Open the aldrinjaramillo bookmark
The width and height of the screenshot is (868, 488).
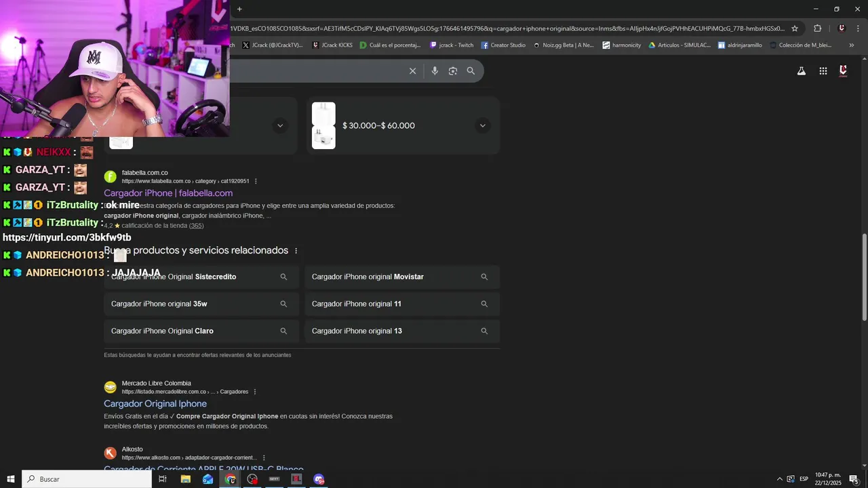(740, 45)
